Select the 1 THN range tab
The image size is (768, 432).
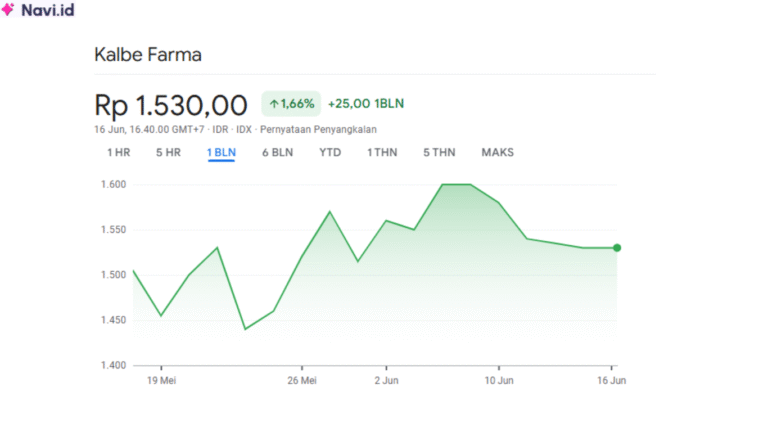click(x=382, y=152)
